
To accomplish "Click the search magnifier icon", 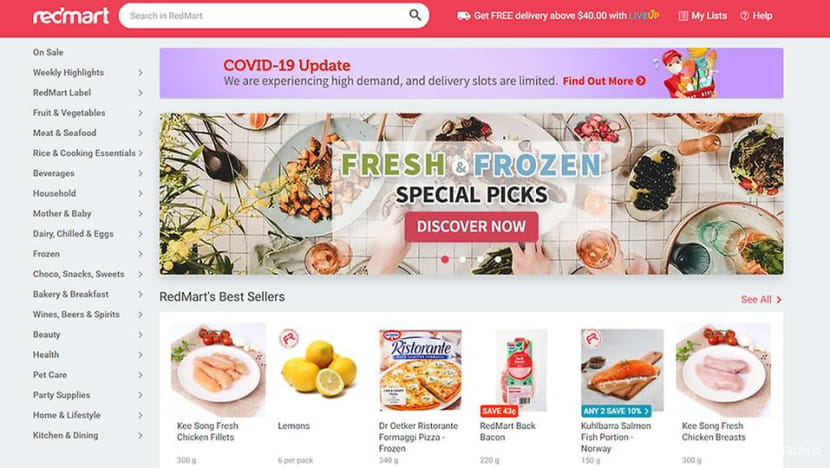I will pyautogui.click(x=415, y=15).
